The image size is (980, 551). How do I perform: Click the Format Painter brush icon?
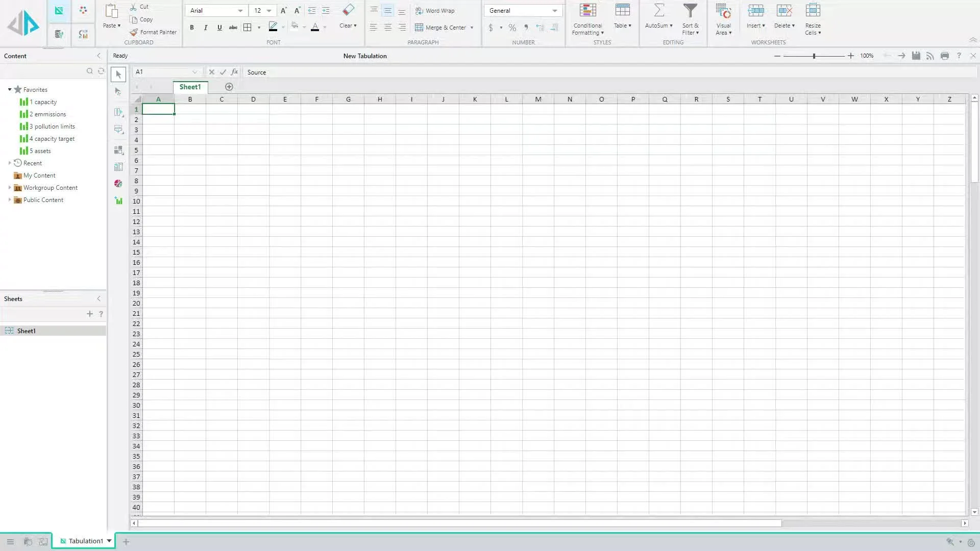134,32
